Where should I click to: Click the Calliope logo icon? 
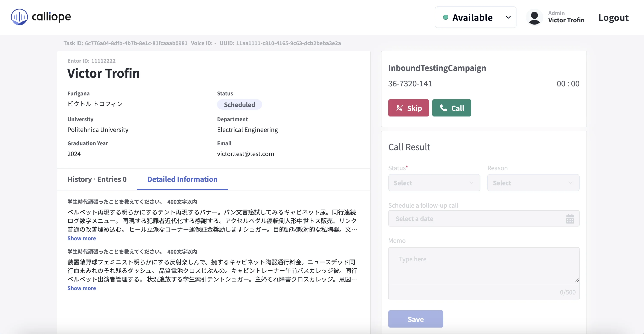pos(19,17)
